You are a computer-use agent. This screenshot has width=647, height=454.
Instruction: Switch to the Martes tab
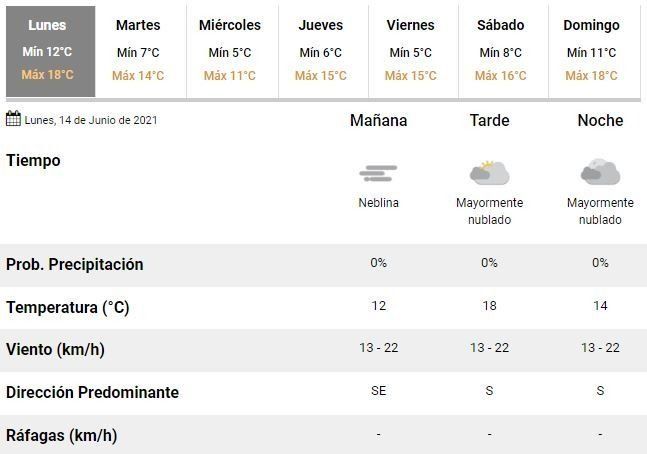[138, 51]
